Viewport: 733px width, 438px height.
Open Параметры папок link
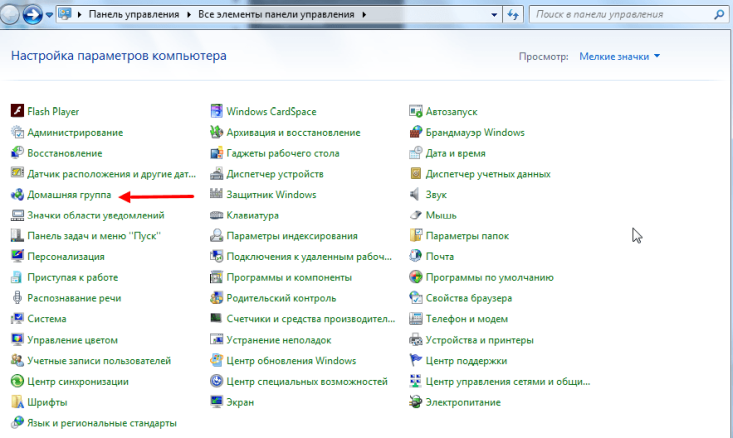pos(467,236)
